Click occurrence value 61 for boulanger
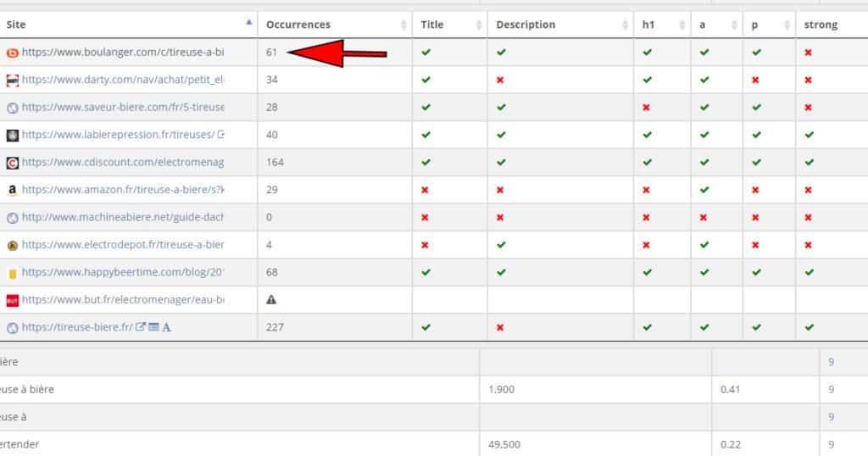868x456 pixels. coord(271,52)
